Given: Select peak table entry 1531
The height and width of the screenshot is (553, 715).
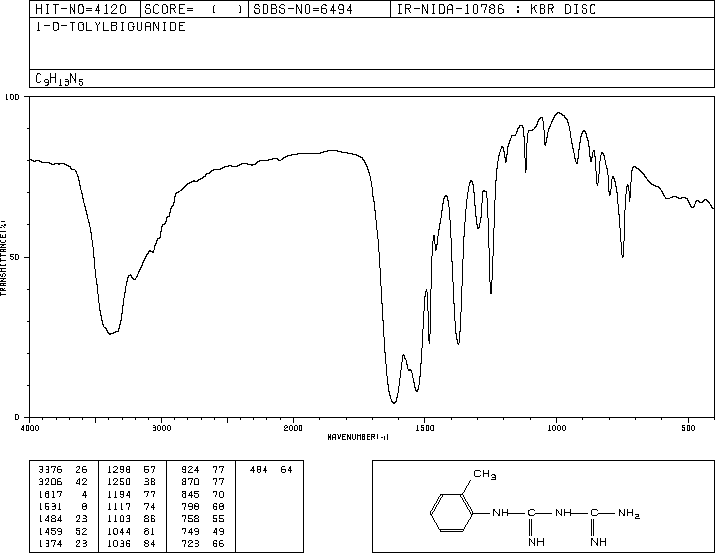Looking at the screenshot, I should click(x=63, y=506).
